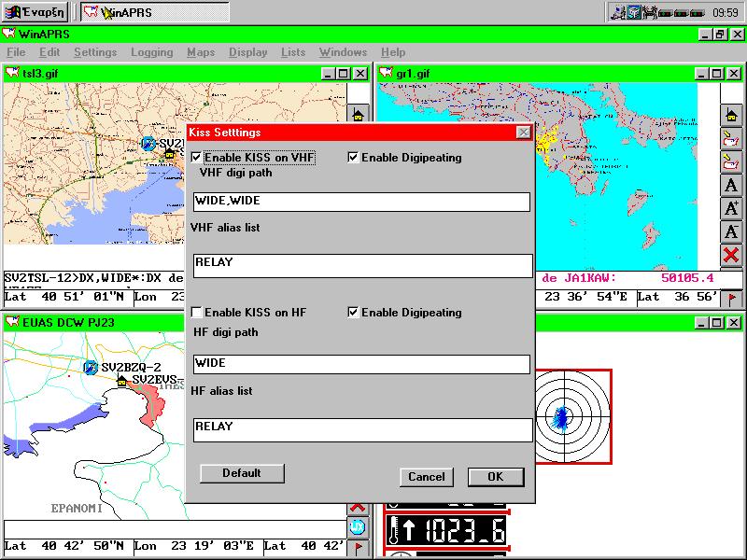Screen dimensions: 747x560
Task: Click the A- decrease text icon
Action: click(731, 231)
